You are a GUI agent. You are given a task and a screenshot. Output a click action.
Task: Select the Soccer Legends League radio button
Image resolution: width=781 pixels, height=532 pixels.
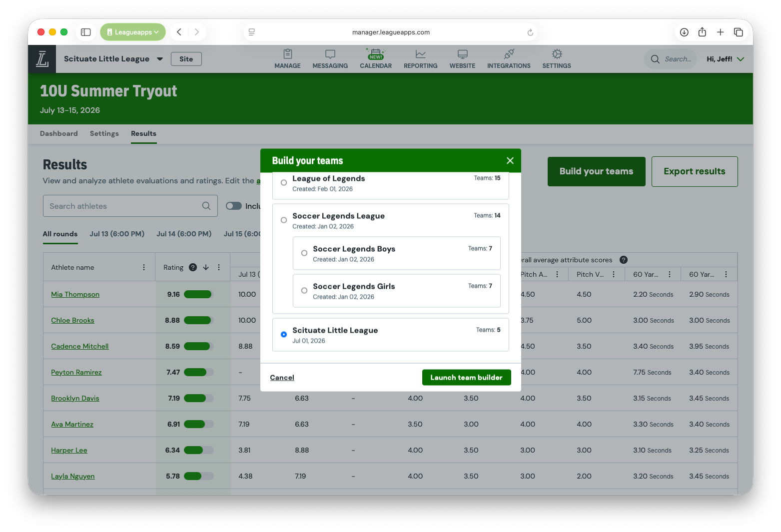[284, 220]
